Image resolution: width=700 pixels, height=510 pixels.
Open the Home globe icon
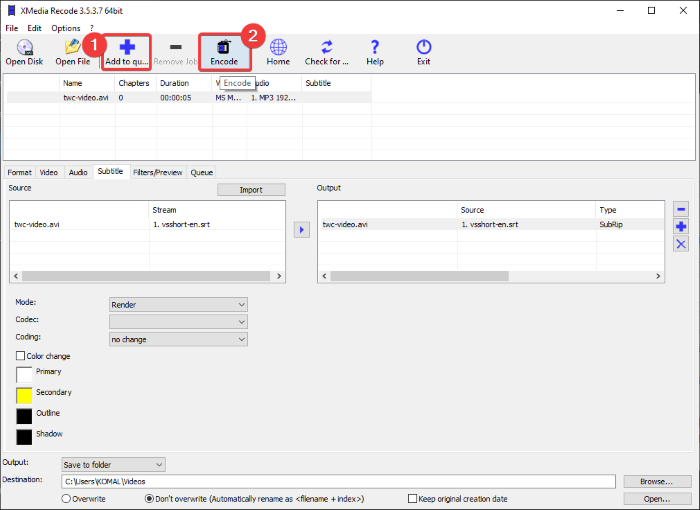pos(278,47)
